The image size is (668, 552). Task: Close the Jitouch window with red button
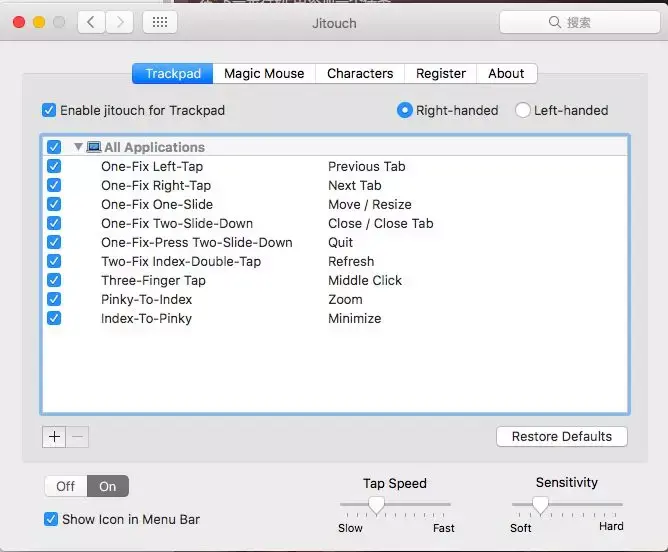pyautogui.click(x=19, y=22)
